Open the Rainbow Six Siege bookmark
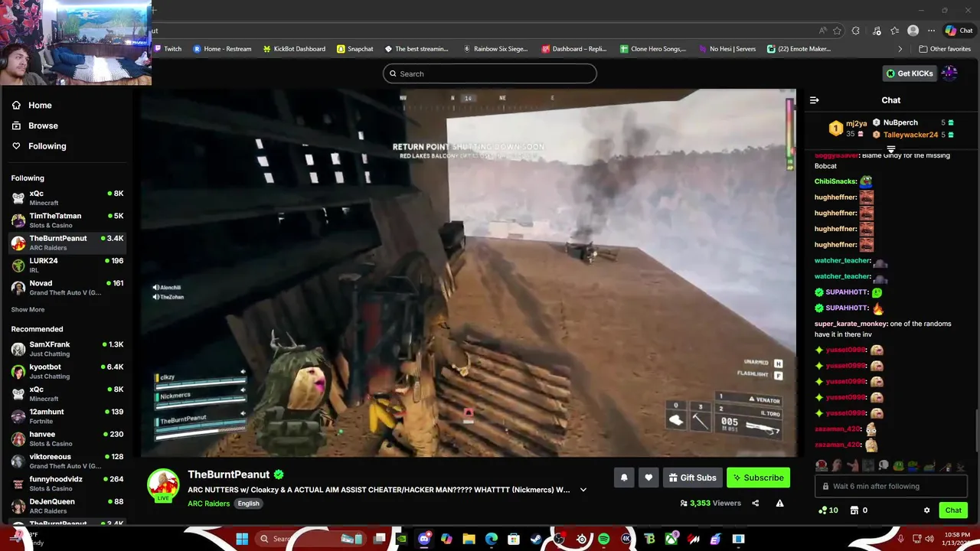 coord(496,49)
